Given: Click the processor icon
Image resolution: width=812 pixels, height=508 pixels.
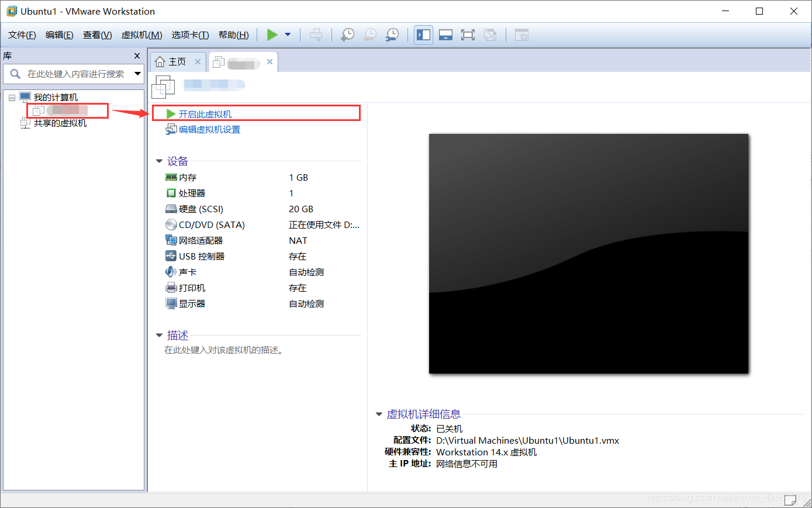Looking at the screenshot, I should point(171,193).
